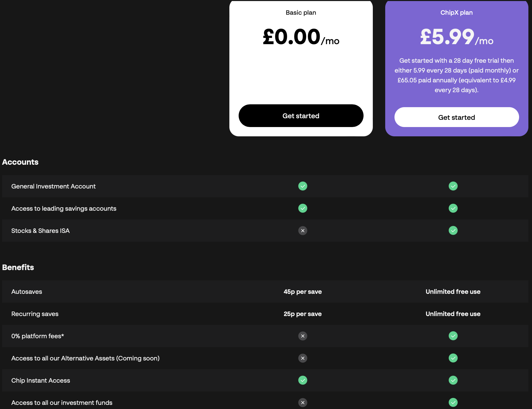Viewport: 532px width, 409px height.
Task: Click Basic plan cross for Stocks & Shares ISA
Action: pyautogui.click(x=303, y=231)
